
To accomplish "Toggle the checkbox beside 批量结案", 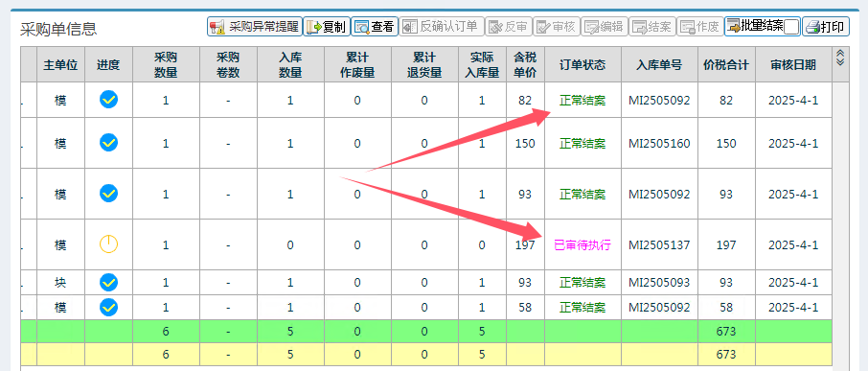I will coord(791,27).
